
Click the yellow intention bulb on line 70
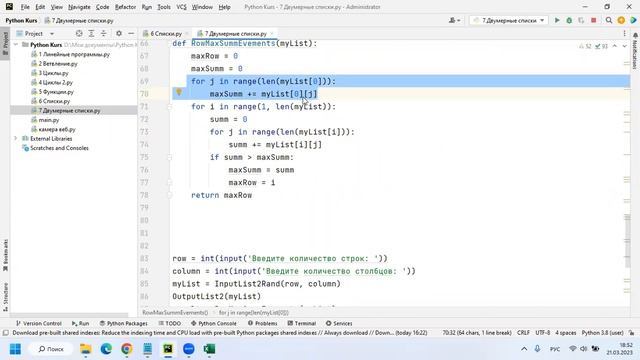tap(179, 92)
